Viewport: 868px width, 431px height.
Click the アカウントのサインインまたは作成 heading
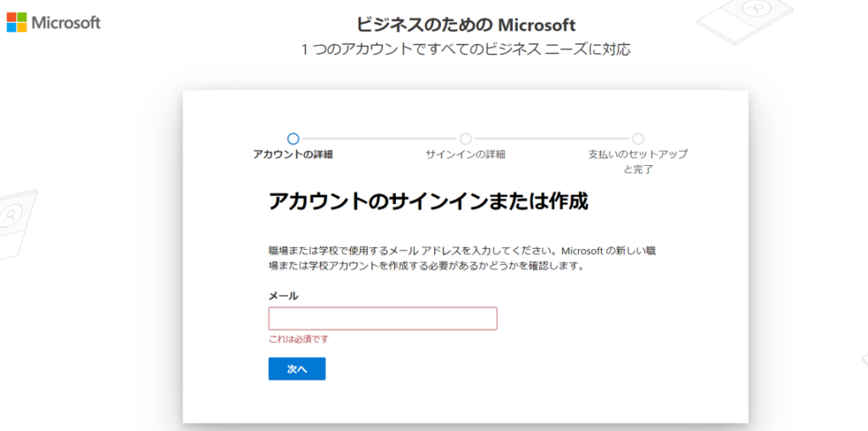tap(428, 202)
